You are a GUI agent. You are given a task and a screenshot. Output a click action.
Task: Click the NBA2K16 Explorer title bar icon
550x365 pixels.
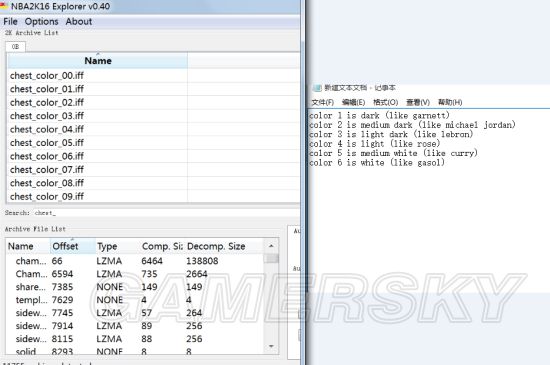4,6
